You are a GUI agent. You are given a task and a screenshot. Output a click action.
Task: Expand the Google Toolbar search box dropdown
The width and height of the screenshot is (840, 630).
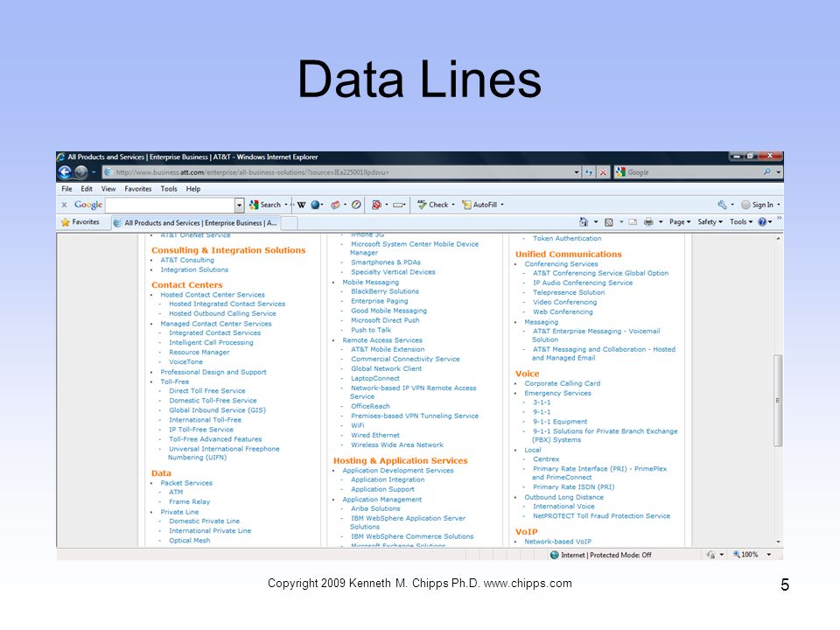pyautogui.click(x=240, y=205)
